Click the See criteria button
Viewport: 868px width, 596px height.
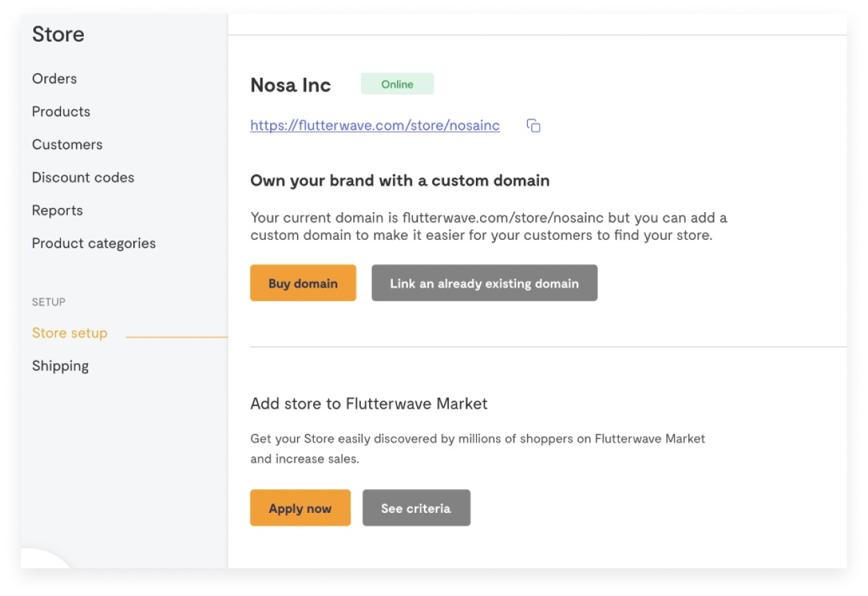click(416, 508)
